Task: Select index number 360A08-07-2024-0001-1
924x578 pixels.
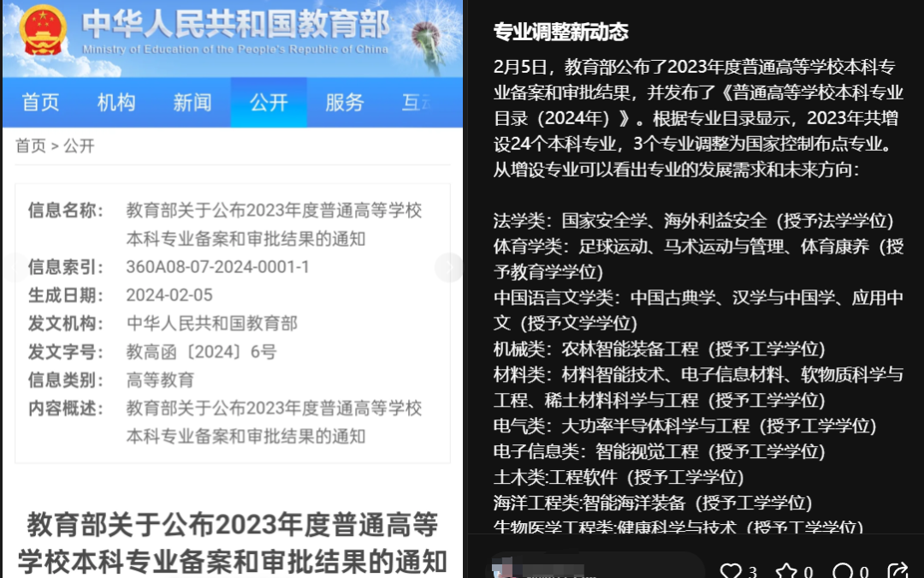Action: pyautogui.click(x=217, y=267)
